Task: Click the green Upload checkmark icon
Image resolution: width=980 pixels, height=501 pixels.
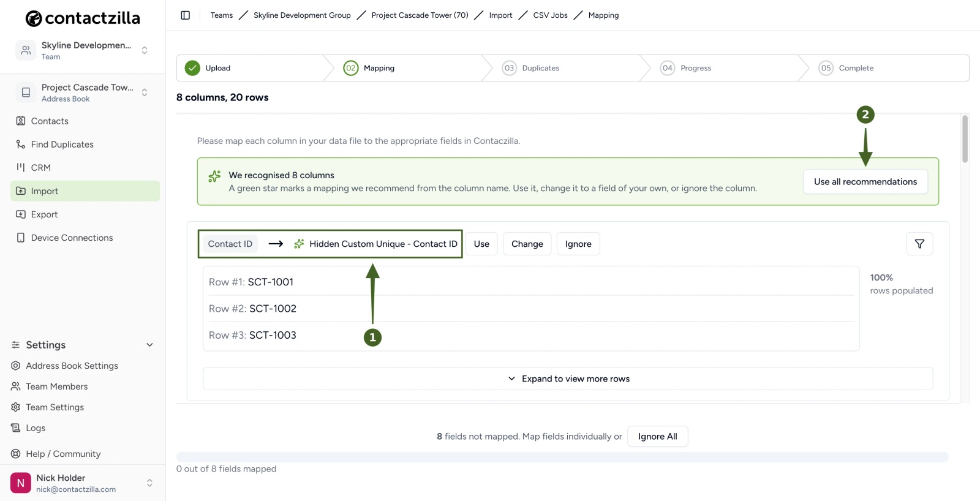Action: pos(192,68)
